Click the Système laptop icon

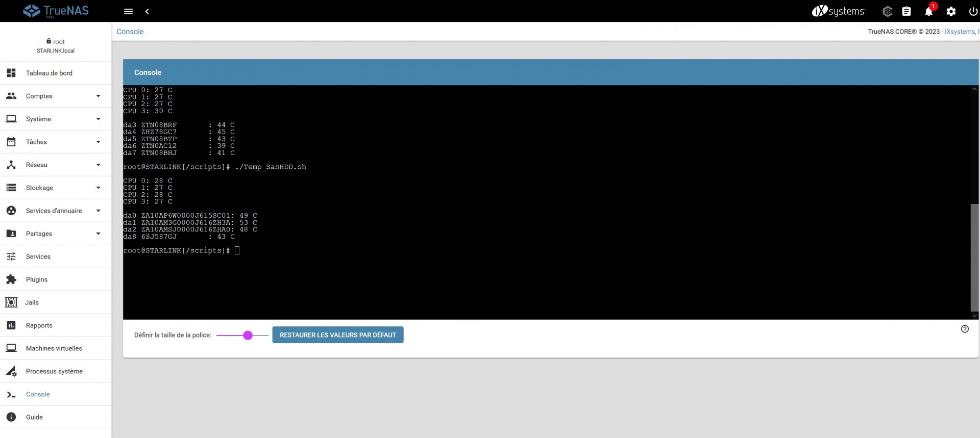(11, 119)
